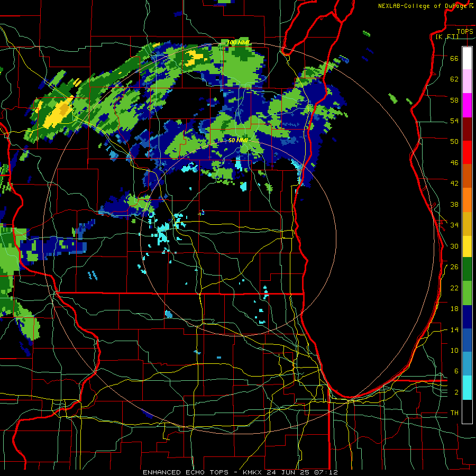Select the legend value 54
Image resolution: width=476 pixels, height=476 pixels.
[x=454, y=121]
